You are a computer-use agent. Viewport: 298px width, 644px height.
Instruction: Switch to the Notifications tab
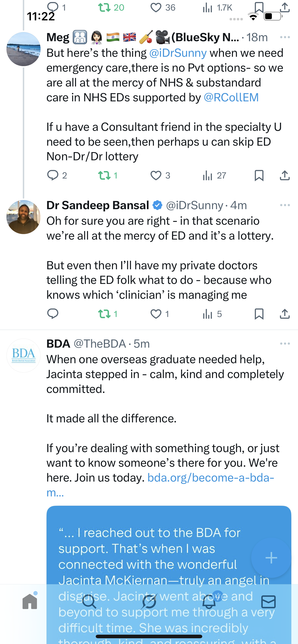[209, 602]
